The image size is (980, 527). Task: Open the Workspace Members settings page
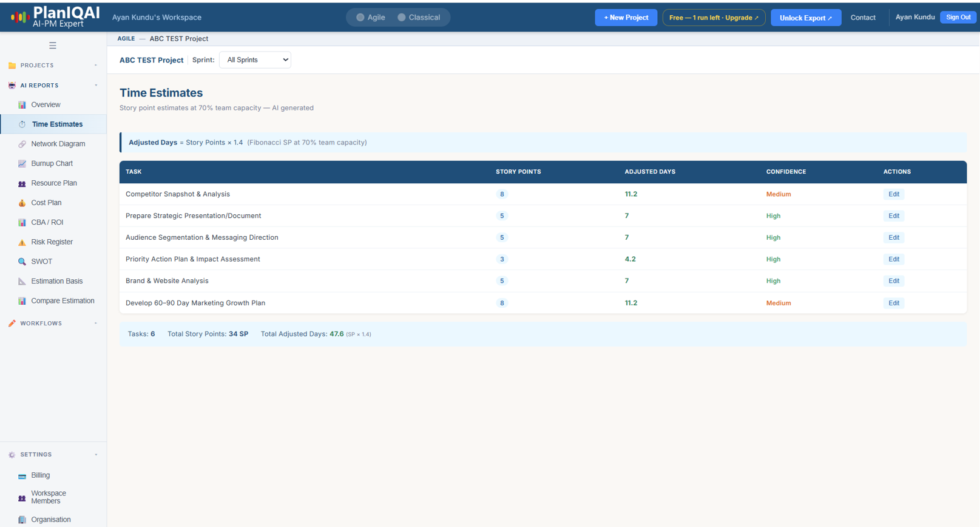48,497
